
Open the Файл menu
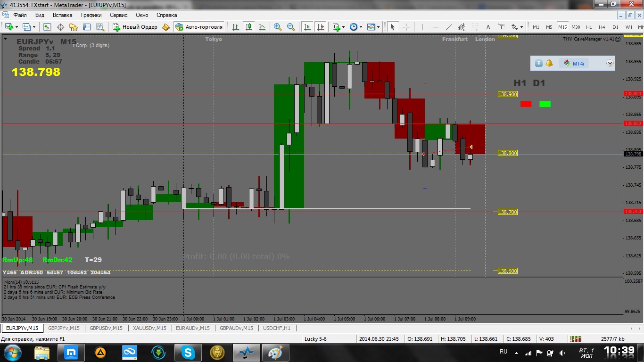[x=20, y=15]
